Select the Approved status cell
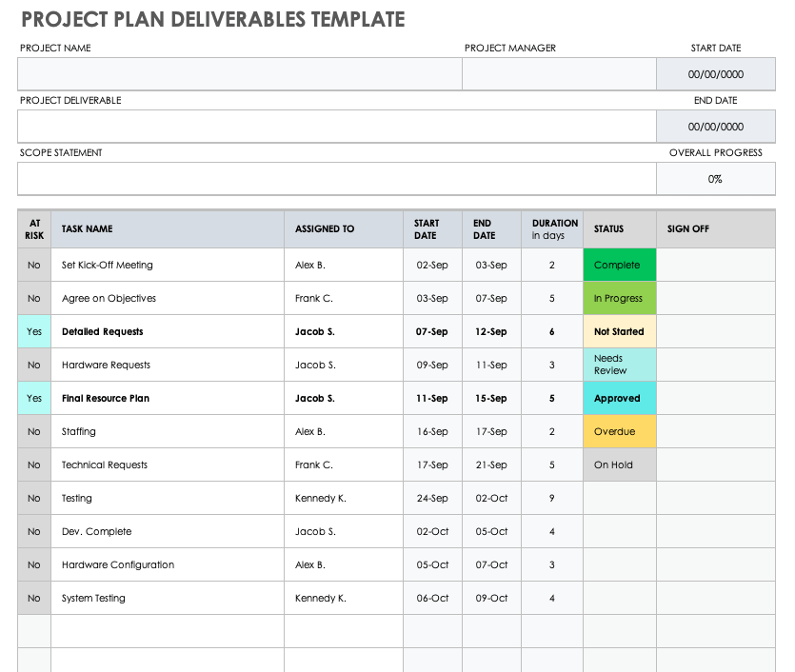This screenshot has width=795, height=672. pyautogui.click(x=620, y=398)
